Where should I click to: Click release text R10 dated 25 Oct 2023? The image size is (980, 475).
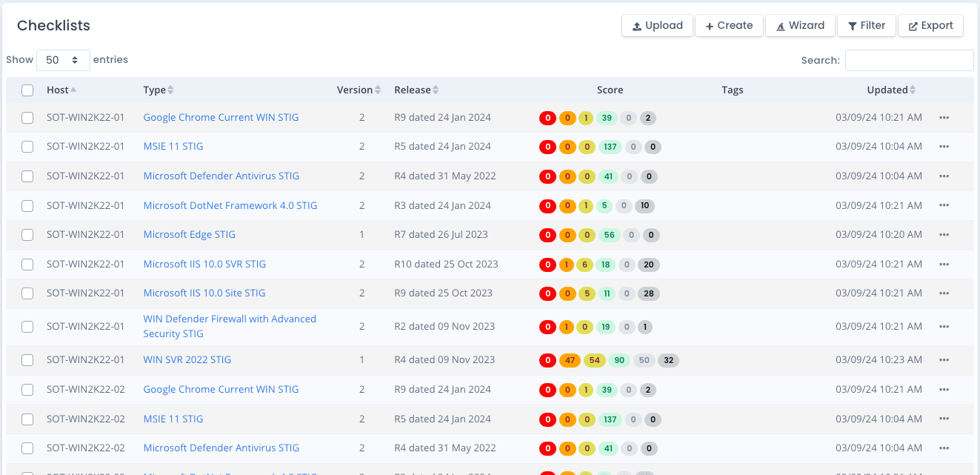446,264
